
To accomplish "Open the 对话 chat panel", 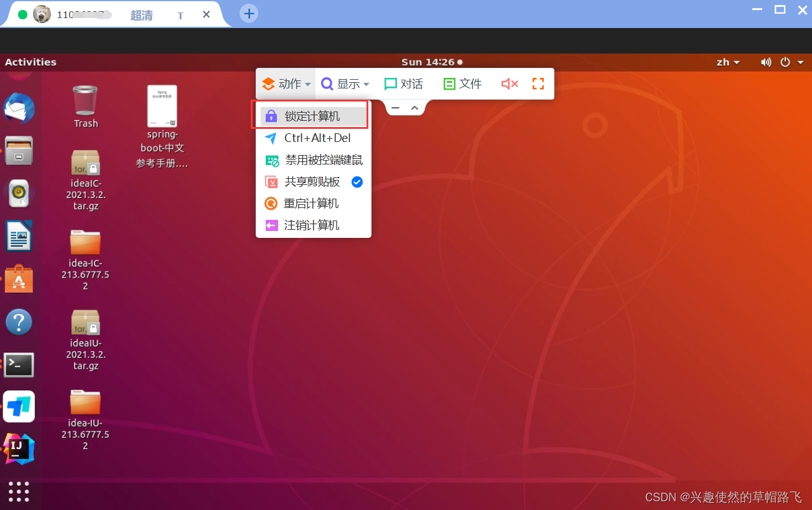I will click(x=403, y=83).
